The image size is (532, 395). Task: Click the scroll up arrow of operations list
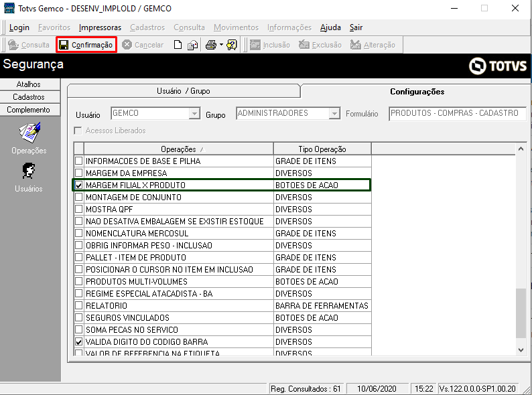coord(521,149)
